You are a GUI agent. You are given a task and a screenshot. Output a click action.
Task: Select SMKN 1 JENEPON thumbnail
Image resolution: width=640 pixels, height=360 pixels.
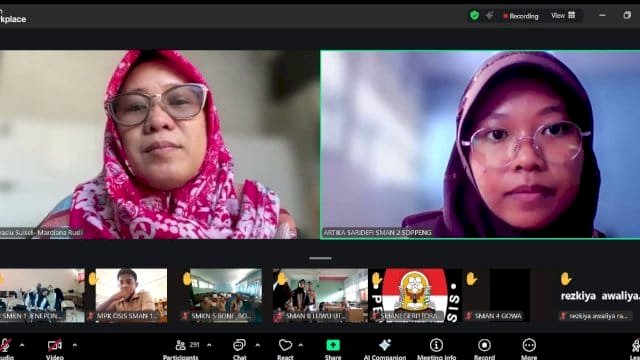[42, 296]
